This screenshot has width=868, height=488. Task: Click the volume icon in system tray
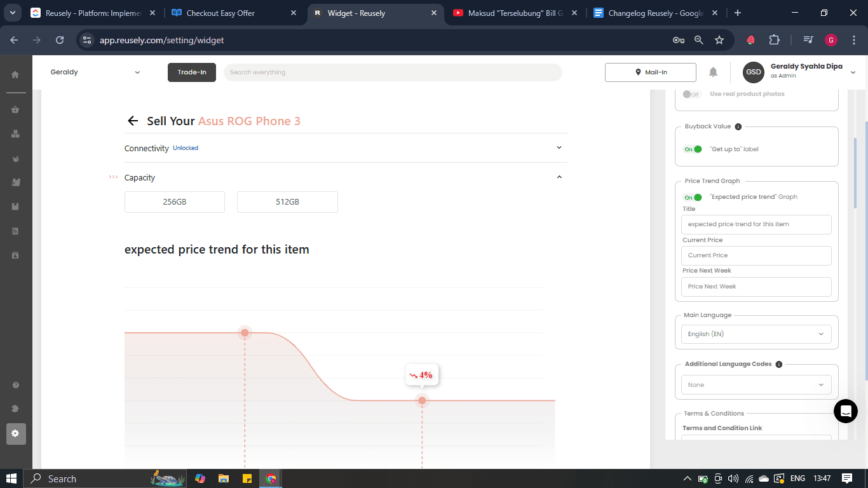(x=733, y=478)
